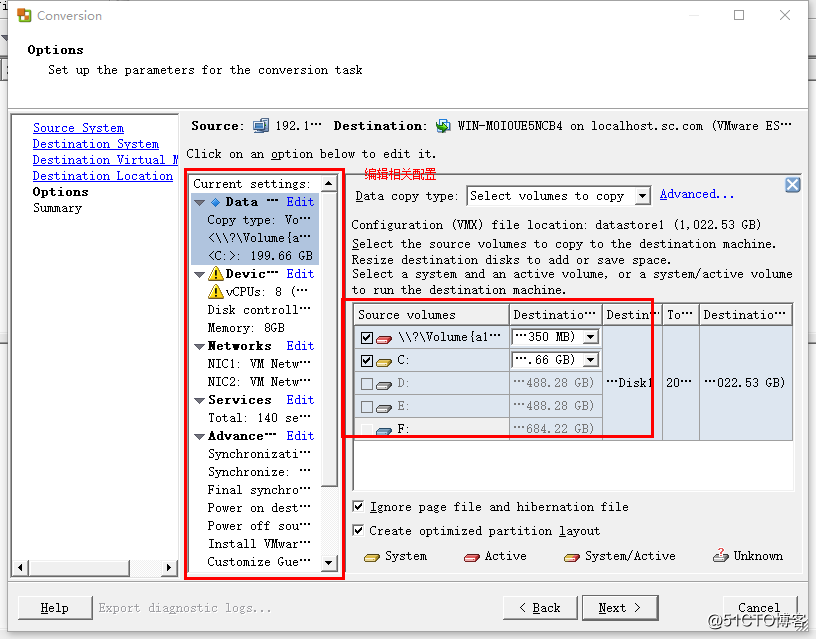Viewport: 816px width, 639px height.
Task: Click the Help button
Action: (55, 608)
